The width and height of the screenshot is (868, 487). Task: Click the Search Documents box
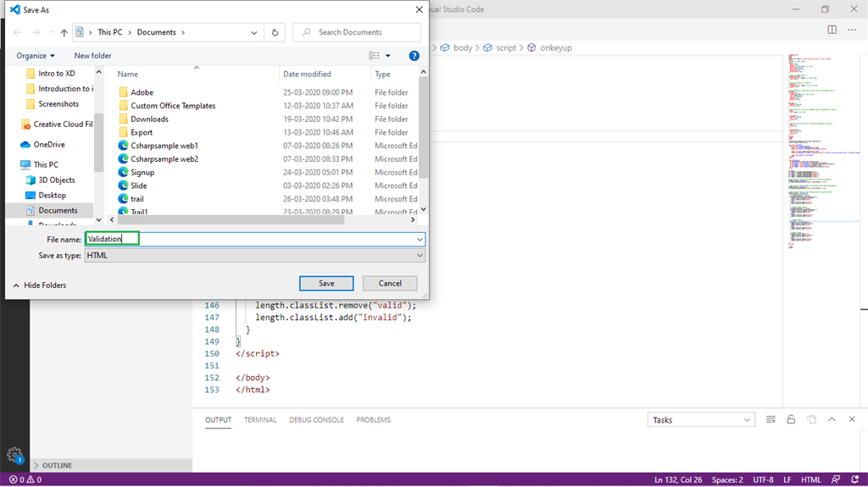point(357,33)
